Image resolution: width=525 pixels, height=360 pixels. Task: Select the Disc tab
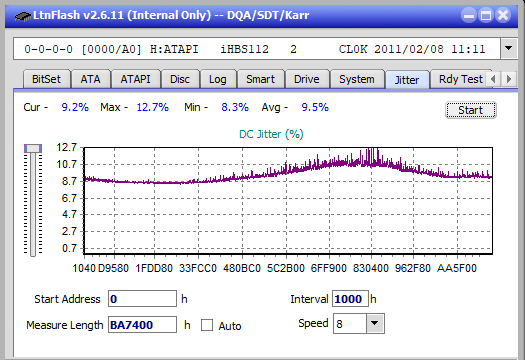tap(180, 79)
